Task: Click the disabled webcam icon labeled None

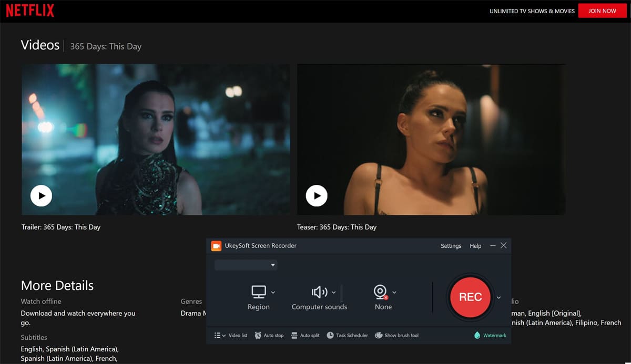Action: tap(380, 292)
